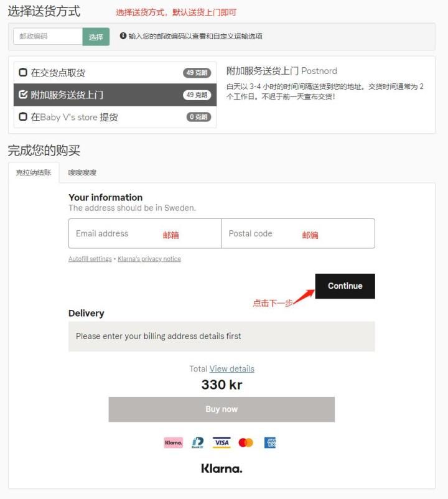Open the 嗖嗖嗖嗖 payment tab
The height and width of the screenshot is (499, 448).
82,172
